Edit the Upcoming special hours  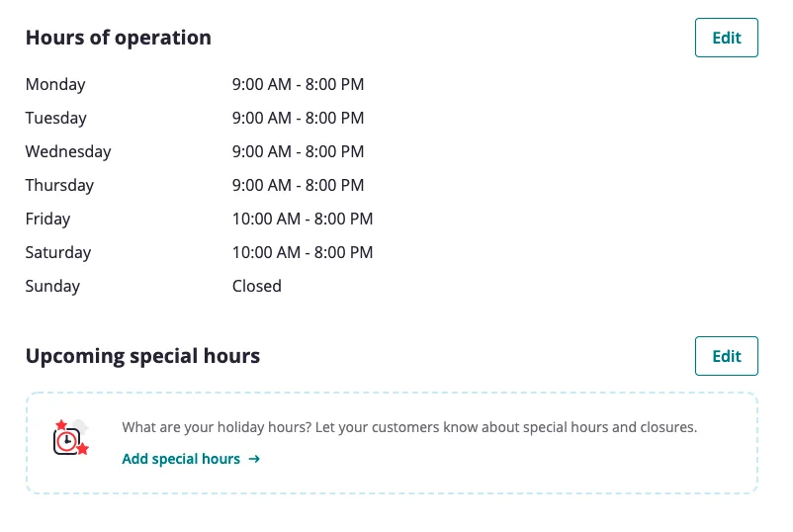click(726, 356)
